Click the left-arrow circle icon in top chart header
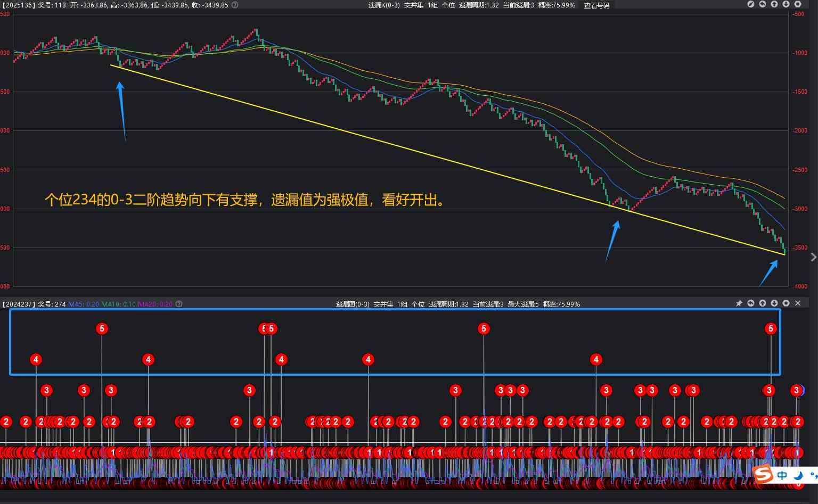Viewport: 818px width, 504px height. [x=763, y=4]
